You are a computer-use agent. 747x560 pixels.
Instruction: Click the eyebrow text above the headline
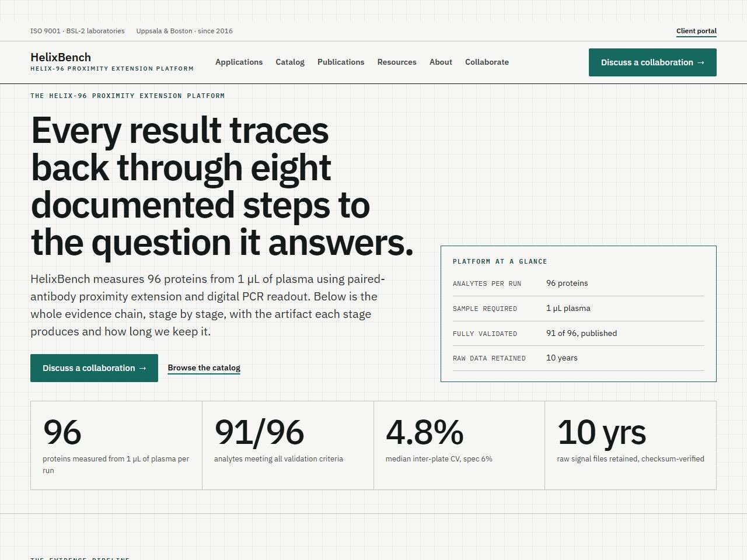(x=127, y=96)
